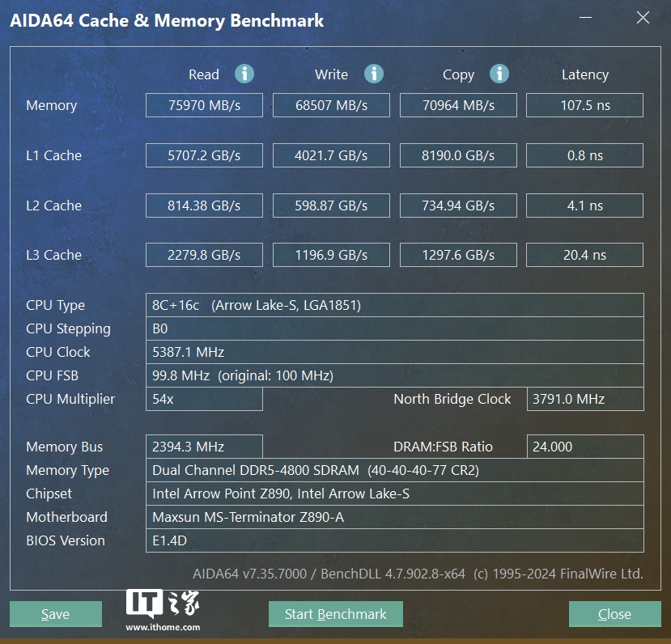
Task: Click the Save button
Action: tap(56, 614)
